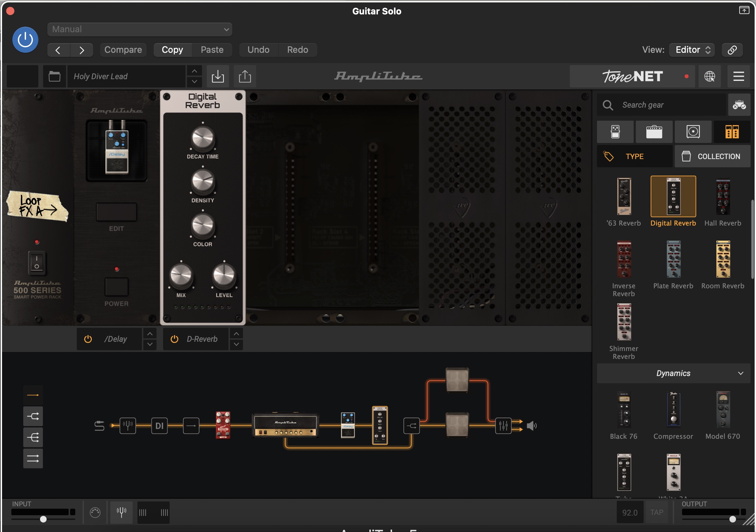Viewport: 756px width, 532px height.
Task: Select the Plate Reverb gear
Action: (673, 265)
